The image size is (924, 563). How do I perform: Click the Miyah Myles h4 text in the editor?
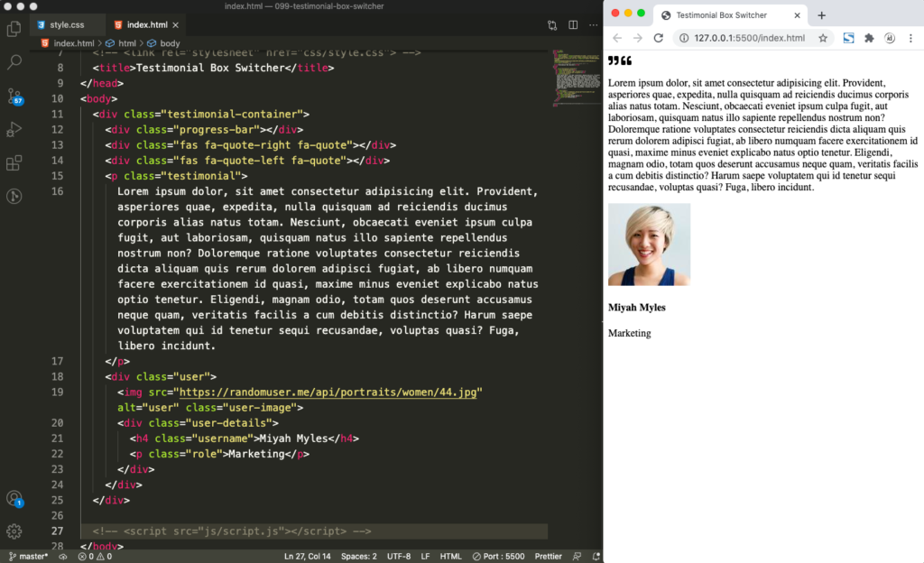coord(293,438)
